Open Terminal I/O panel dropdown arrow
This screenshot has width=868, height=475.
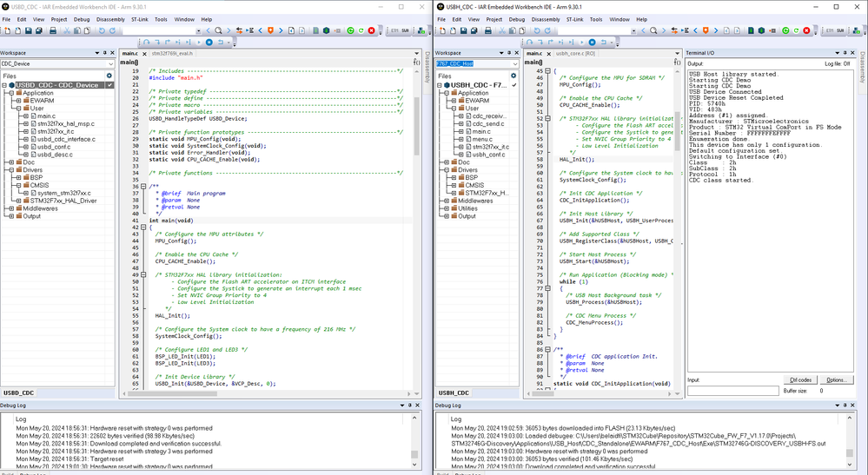[837, 53]
